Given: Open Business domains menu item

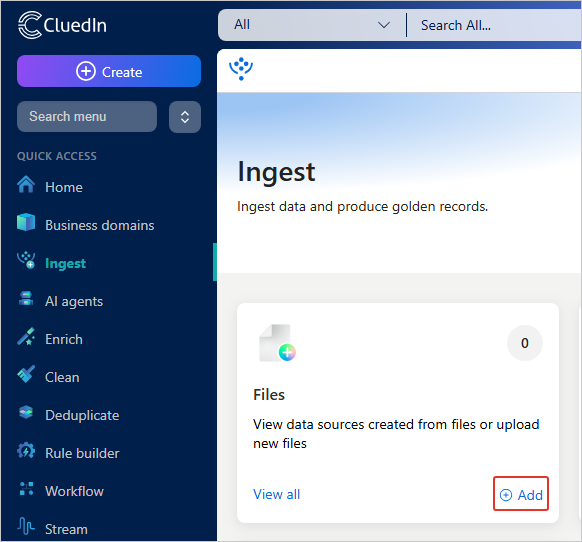Looking at the screenshot, I should tap(99, 225).
